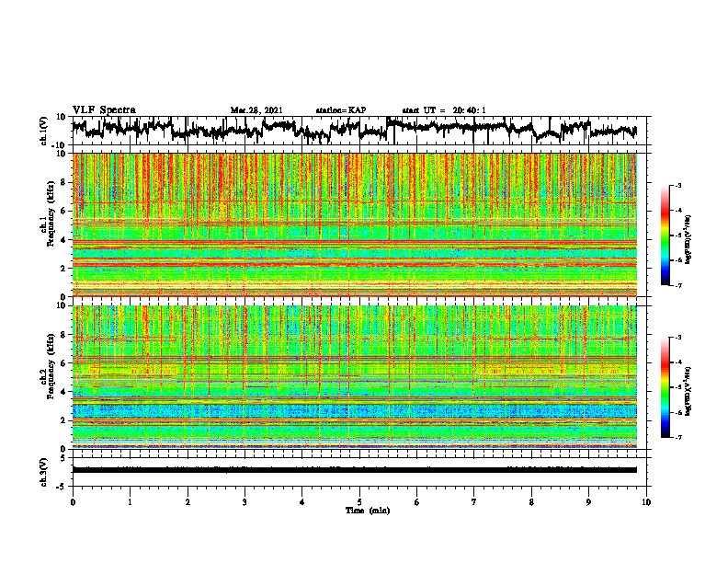Click the ch.3 (V) black band plot
The height and width of the screenshot is (563, 728).
pos(355,470)
